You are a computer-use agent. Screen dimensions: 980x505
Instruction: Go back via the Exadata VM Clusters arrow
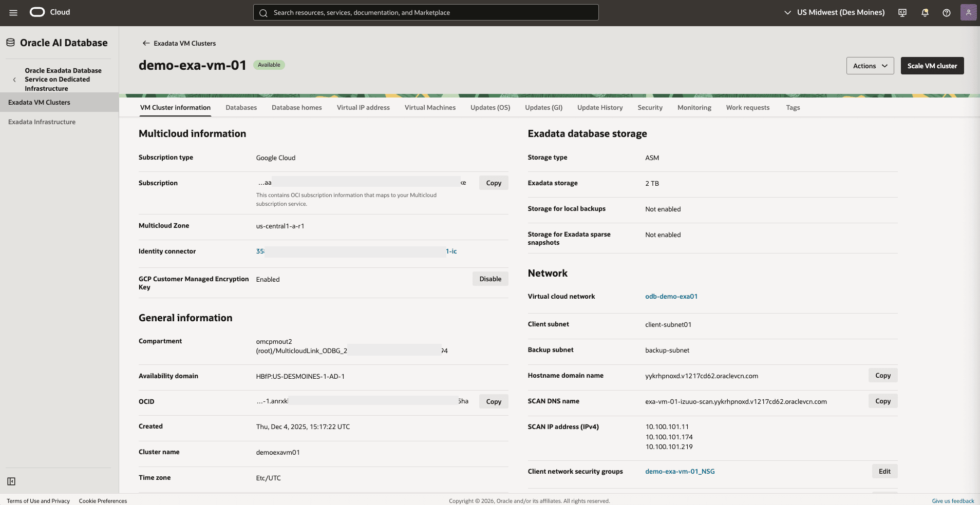click(x=146, y=43)
